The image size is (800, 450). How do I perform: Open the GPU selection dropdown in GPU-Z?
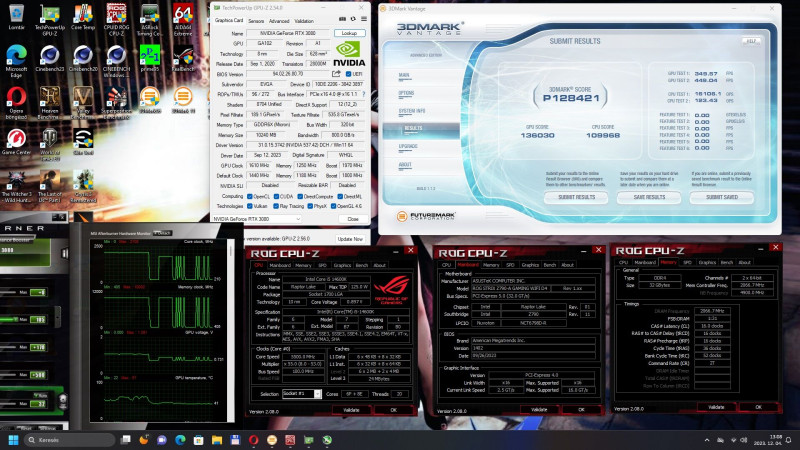pos(256,219)
